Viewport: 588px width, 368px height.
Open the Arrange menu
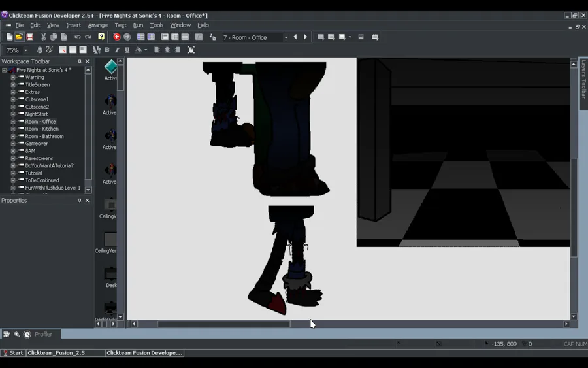pyautogui.click(x=97, y=25)
